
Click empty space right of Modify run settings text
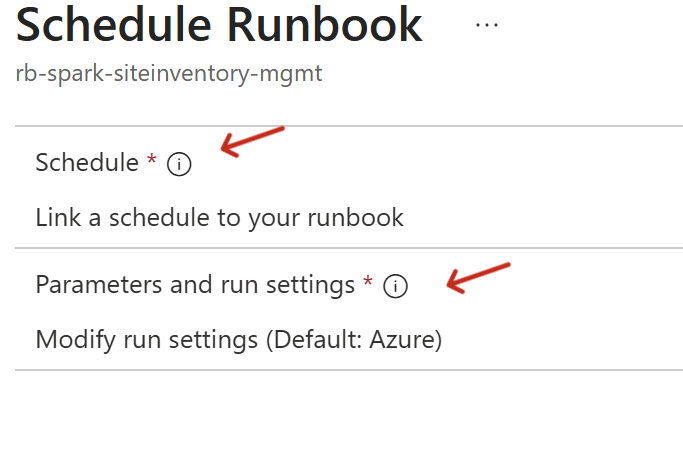[x=560, y=340]
